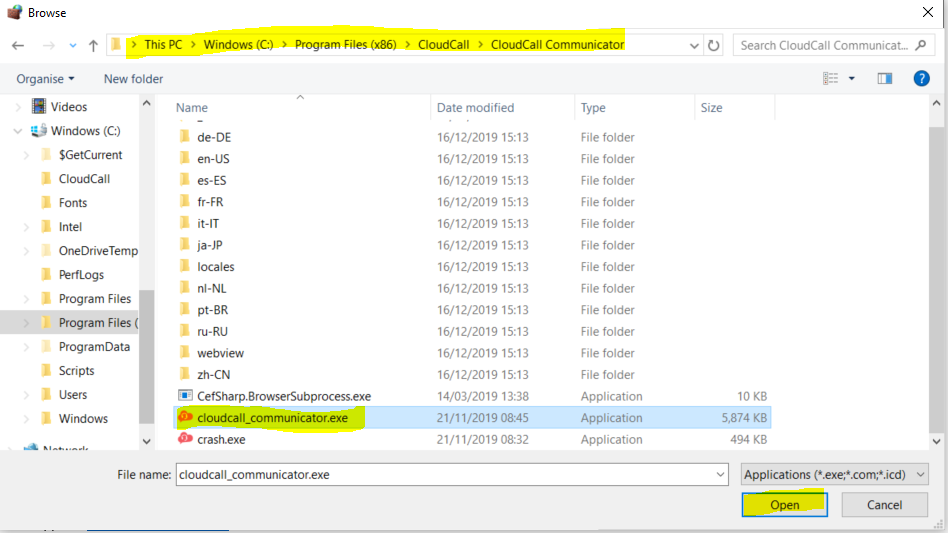Expand the Users tree node

[x=26, y=395]
